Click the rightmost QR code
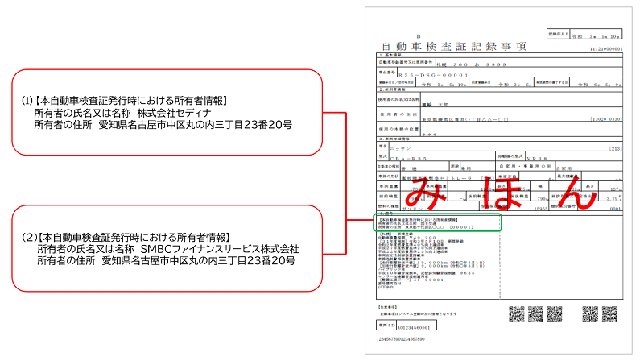This screenshot has width=644, height=361. pos(609,313)
